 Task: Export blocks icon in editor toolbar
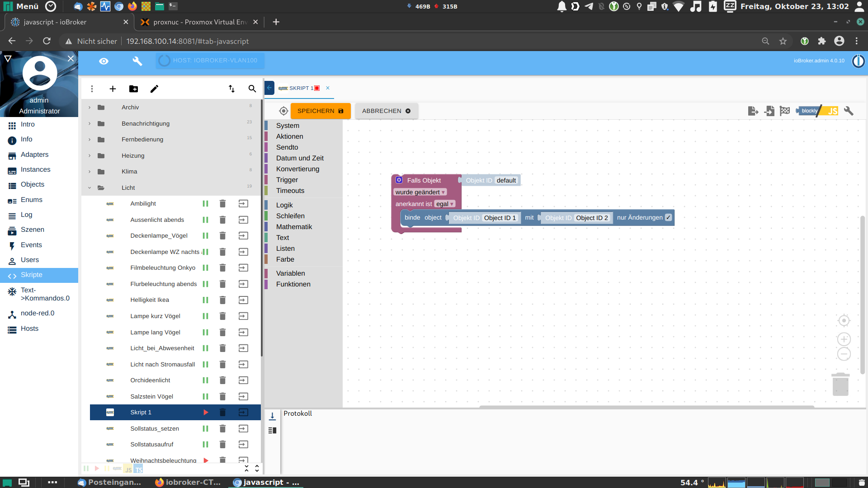[x=753, y=111]
